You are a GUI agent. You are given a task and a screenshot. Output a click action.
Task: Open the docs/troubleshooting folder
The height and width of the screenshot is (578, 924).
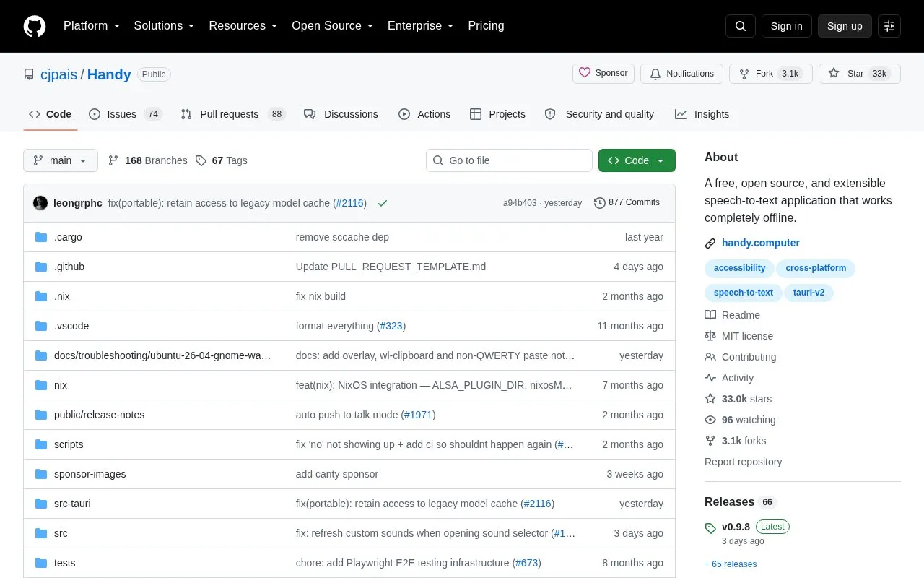point(162,355)
